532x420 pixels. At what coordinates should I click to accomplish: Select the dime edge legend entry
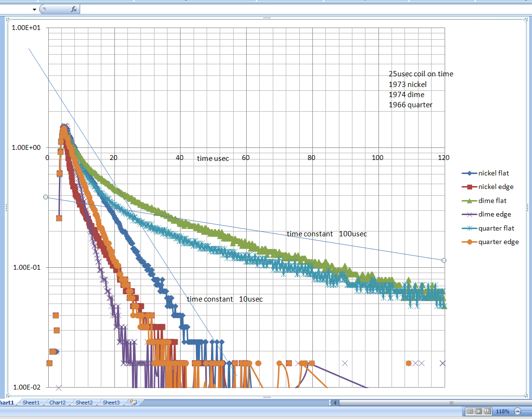tap(486, 214)
